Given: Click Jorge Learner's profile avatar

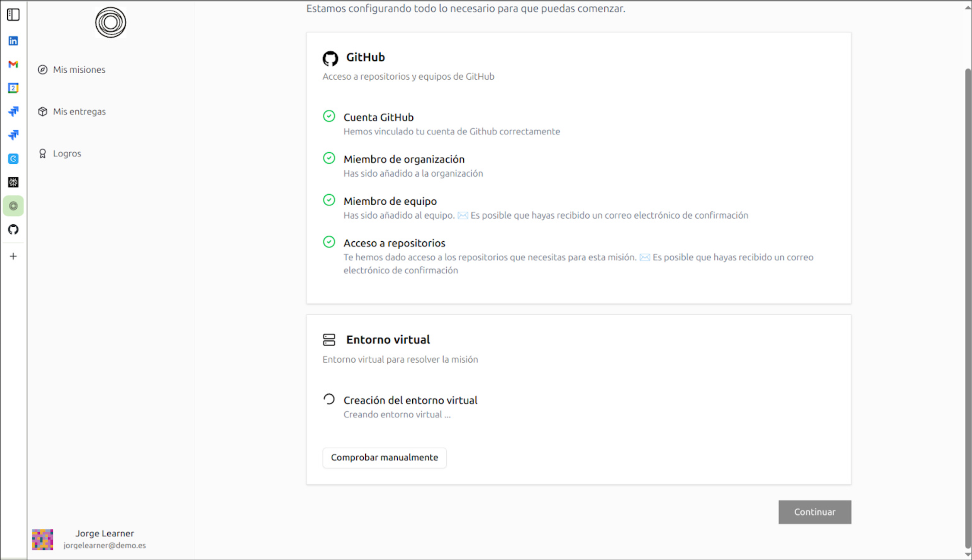Looking at the screenshot, I should 43,539.
